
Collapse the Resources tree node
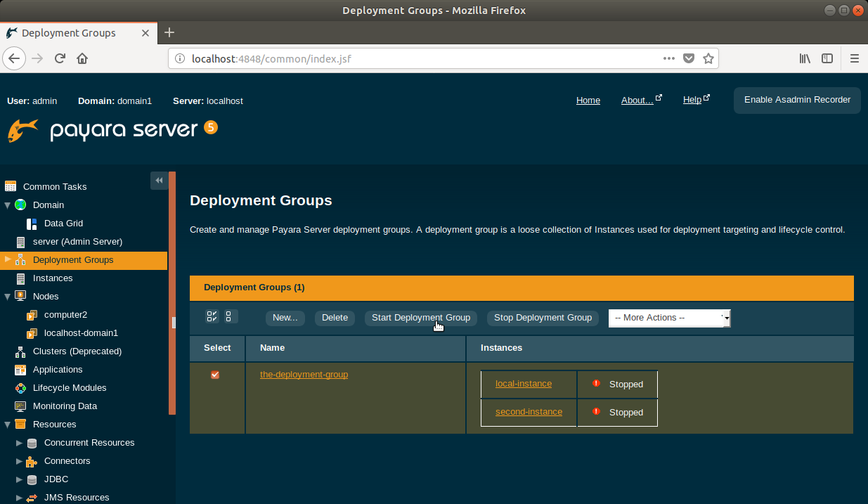pos(8,425)
